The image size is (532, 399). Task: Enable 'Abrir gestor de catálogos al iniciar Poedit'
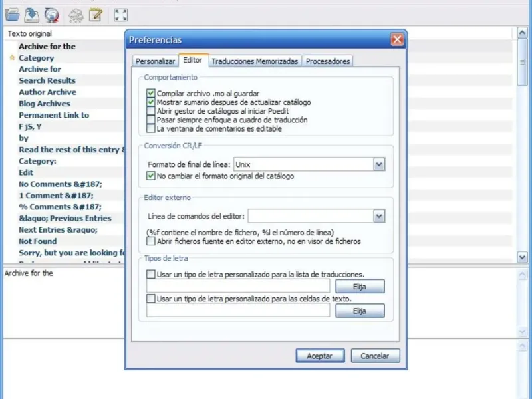click(x=151, y=111)
